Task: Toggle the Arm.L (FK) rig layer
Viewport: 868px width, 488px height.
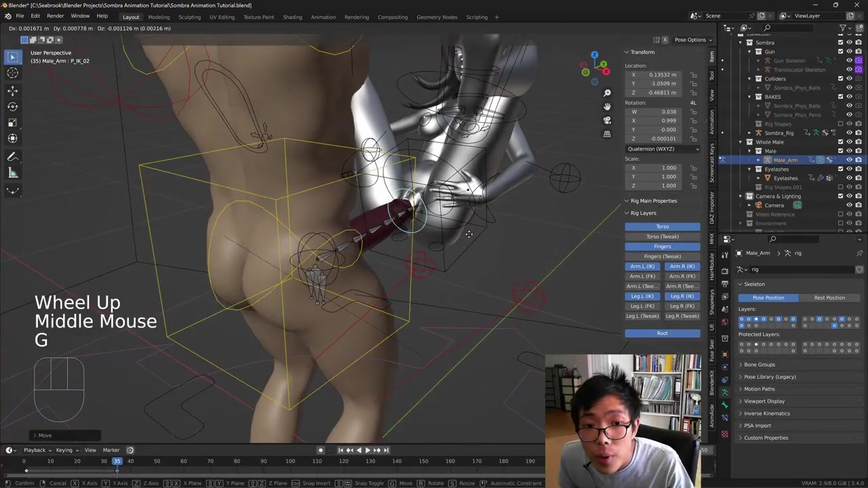Action: point(642,277)
